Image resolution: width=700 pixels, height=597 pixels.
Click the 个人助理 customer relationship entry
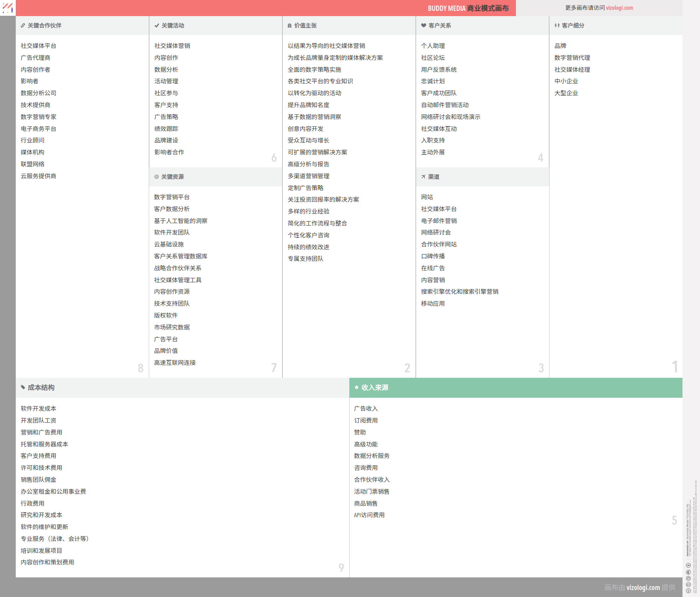click(x=433, y=46)
